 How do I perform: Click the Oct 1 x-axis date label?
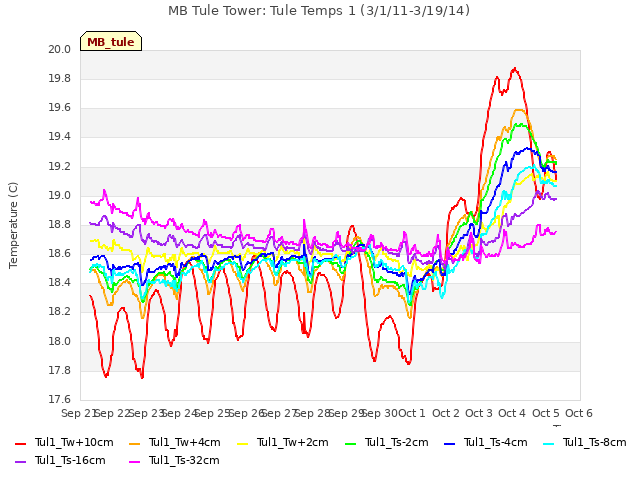coord(412,413)
